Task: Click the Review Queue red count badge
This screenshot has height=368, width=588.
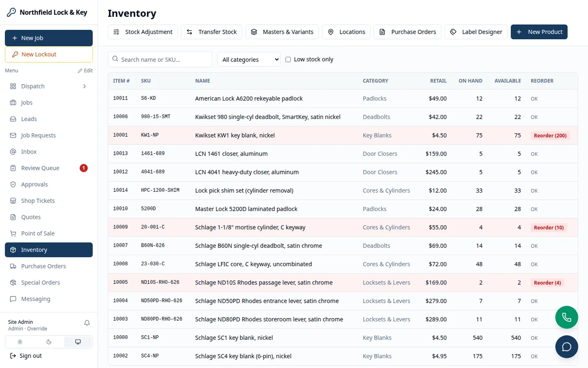Action: 84,168
